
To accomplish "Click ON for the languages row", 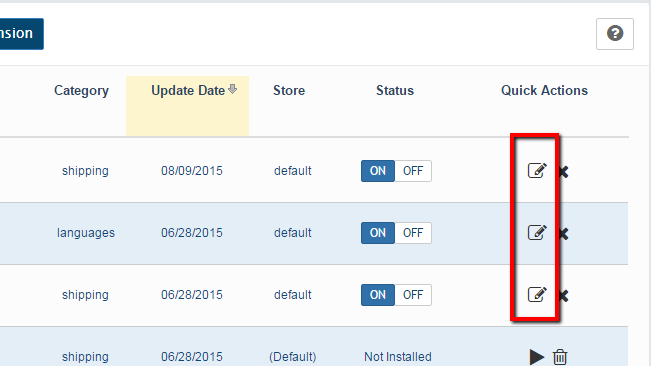I will click(378, 233).
